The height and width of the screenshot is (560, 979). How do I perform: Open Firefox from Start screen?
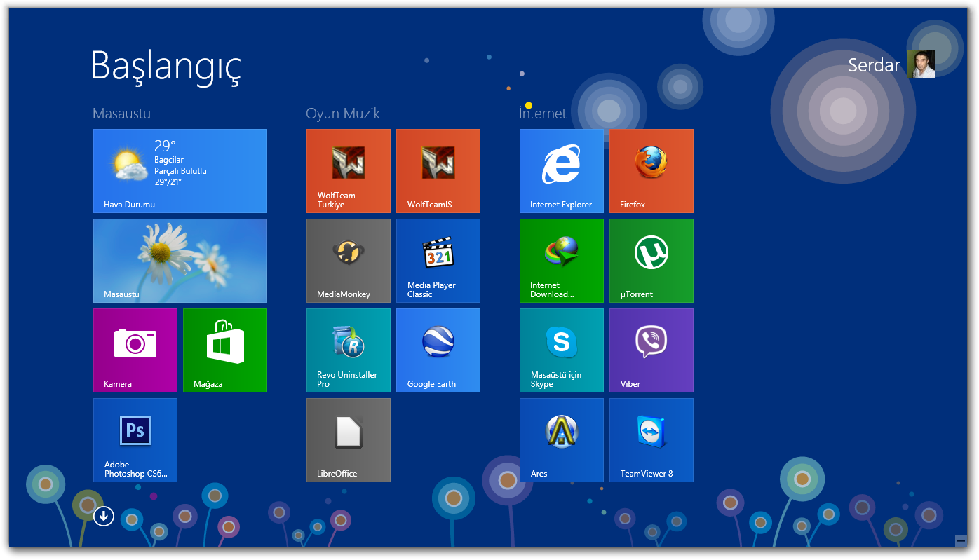[651, 171]
